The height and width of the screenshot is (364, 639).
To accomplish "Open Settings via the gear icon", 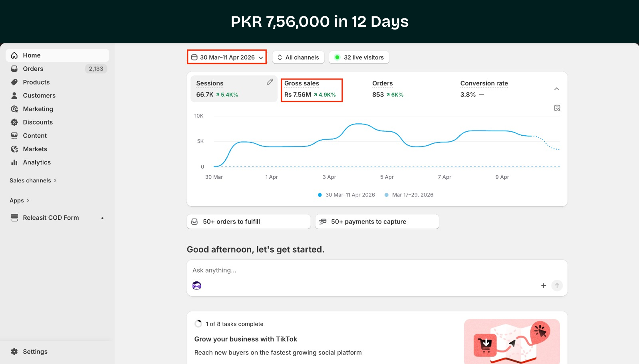I will click(x=14, y=352).
